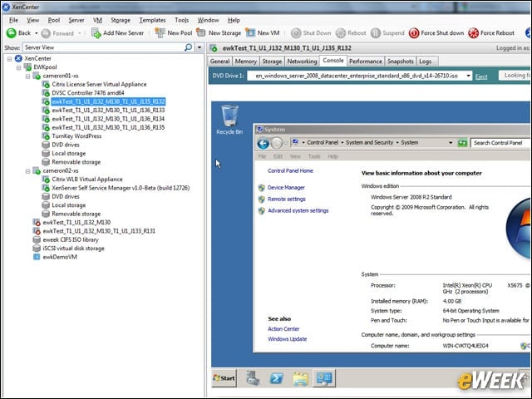Image resolution: width=532 pixels, height=399 pixels.
Task: Switch to the Snapshots tab
Action: click(401, 61)
